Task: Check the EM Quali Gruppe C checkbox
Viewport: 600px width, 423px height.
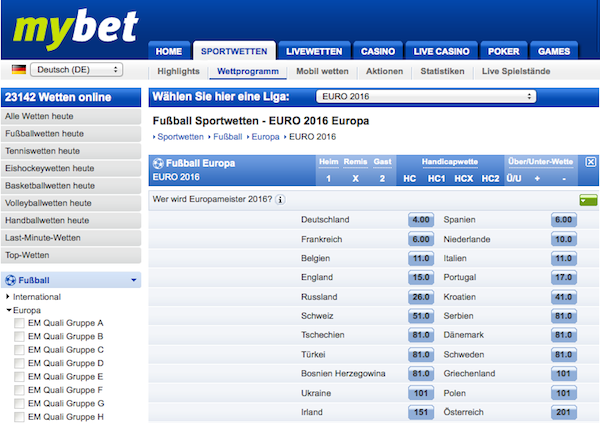Action: [19, 350]
